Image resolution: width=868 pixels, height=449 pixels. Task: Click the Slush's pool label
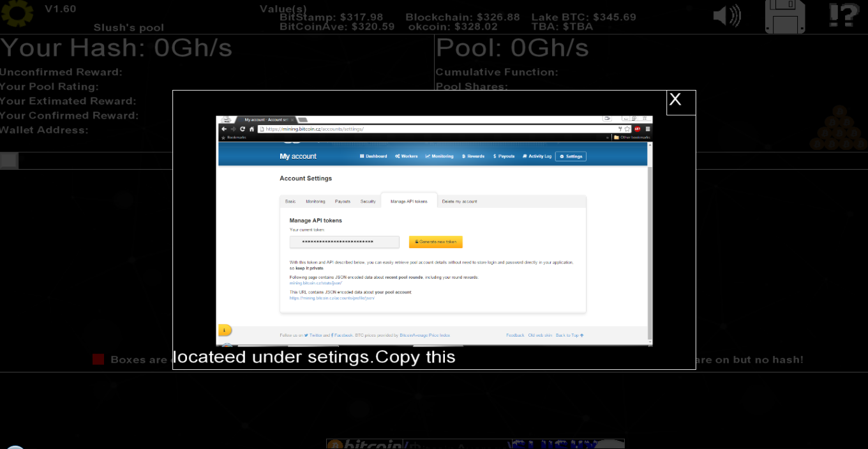(129, 27)
